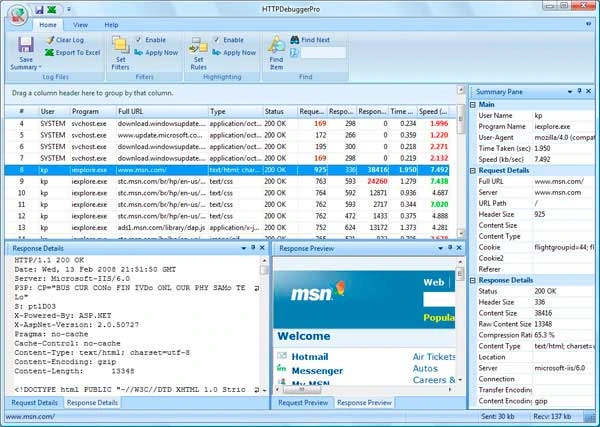Pin the Summary Pane

[579, 91]
